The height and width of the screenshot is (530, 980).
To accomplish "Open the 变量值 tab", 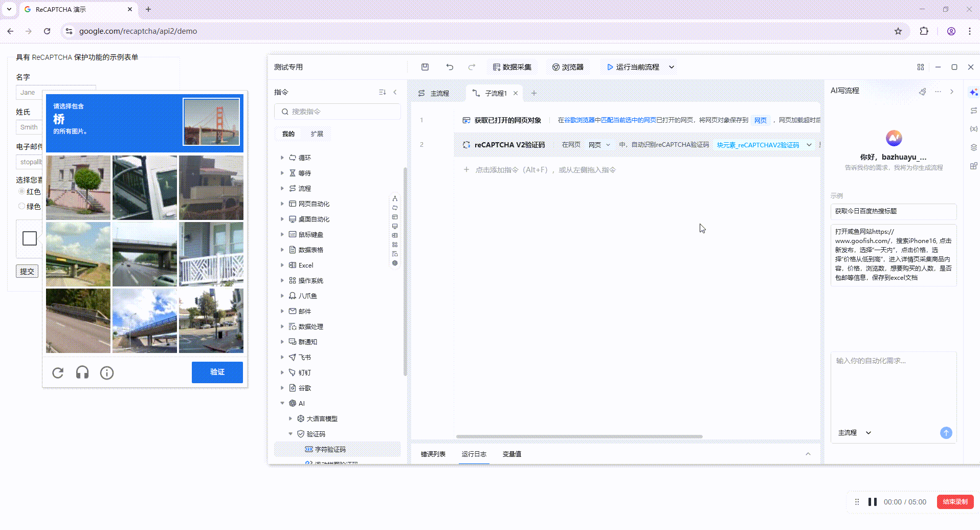I will (x=511, y=454).
